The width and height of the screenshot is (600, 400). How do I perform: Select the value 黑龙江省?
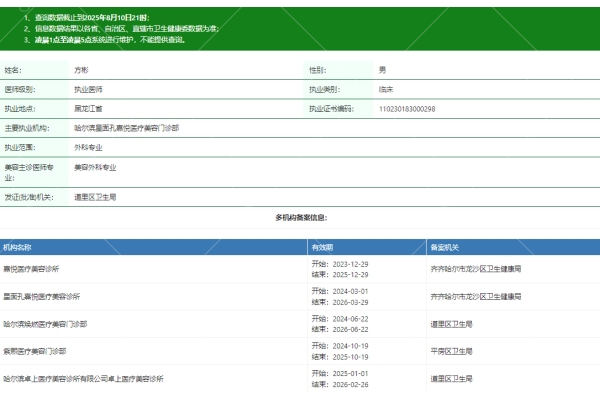88,109
